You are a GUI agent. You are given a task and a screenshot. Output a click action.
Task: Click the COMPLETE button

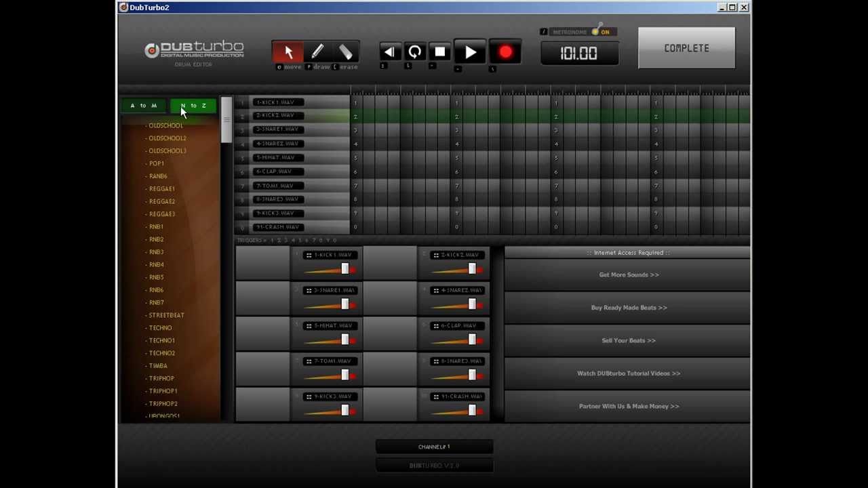(686, 48)
